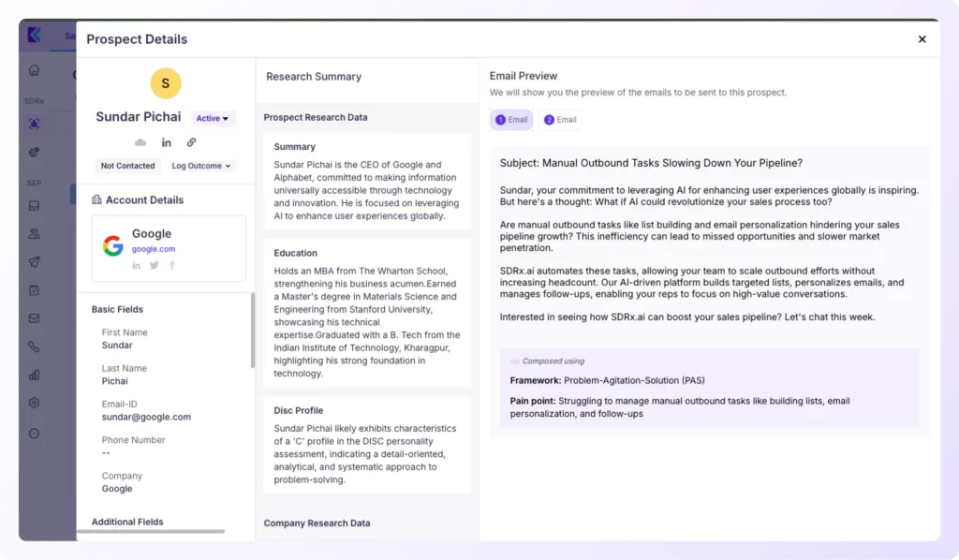Image resolution: width=959 pixels, height=560 pixels.
Task: Open the sidebar settings gear icon
Action: (x=35, y=403)
